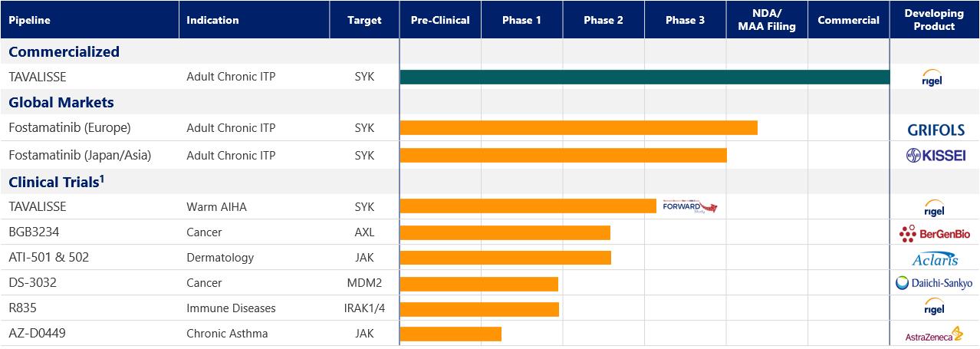Click the AstraZeneca logo
980x349 pixels.
click(x=934, y=334)
